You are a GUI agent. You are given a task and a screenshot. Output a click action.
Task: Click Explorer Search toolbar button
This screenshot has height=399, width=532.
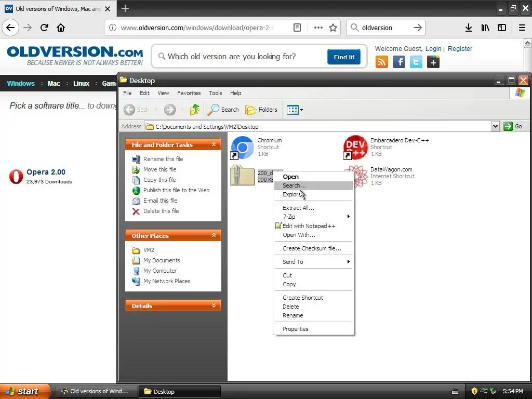[x=223, y=110]
